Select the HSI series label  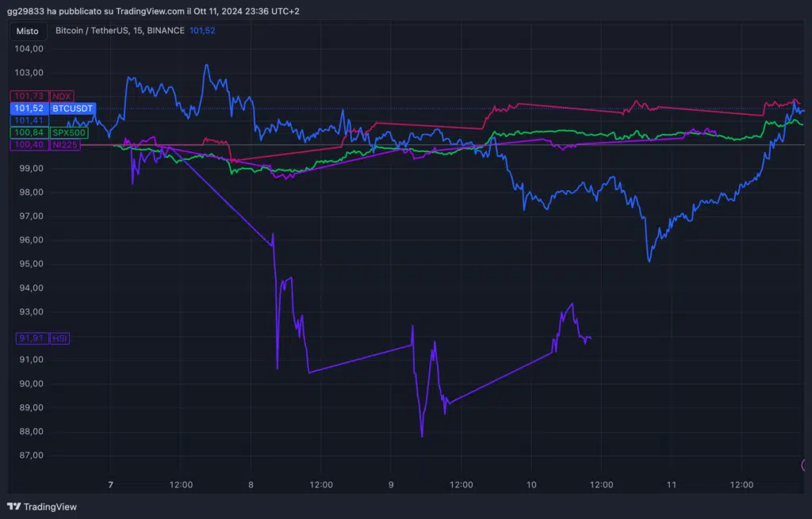[59, 338]
